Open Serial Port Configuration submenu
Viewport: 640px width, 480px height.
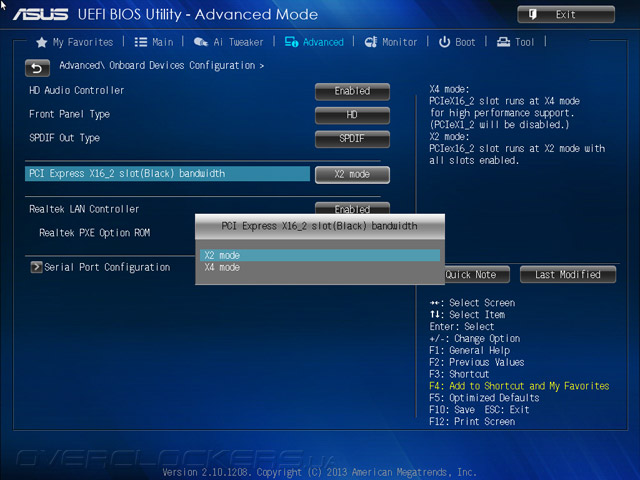pos(107,267)
